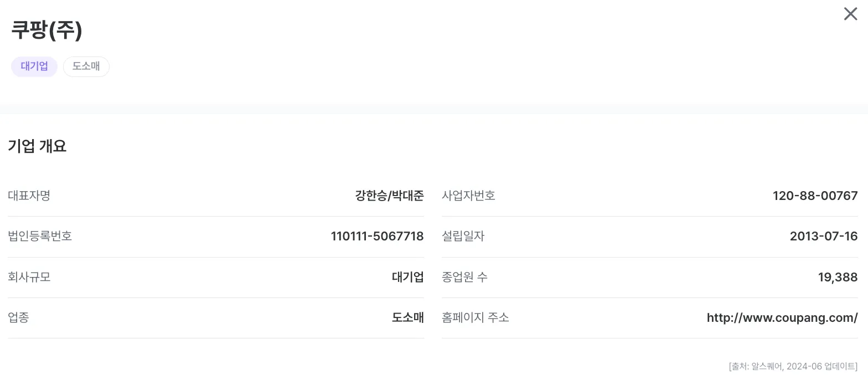Click the 도소매 tag badge
Viewport: 868px width, 380px height.
coord(86,66)
